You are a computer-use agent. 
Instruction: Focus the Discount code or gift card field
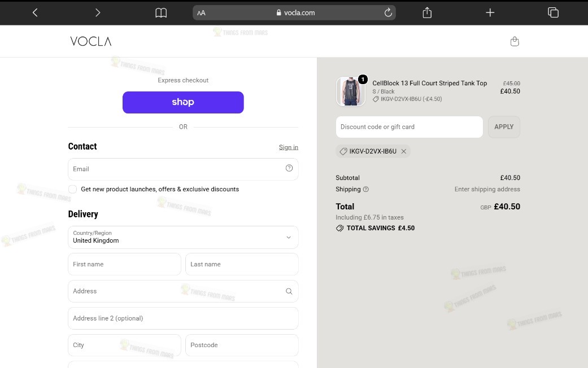[x=409, y=127]
